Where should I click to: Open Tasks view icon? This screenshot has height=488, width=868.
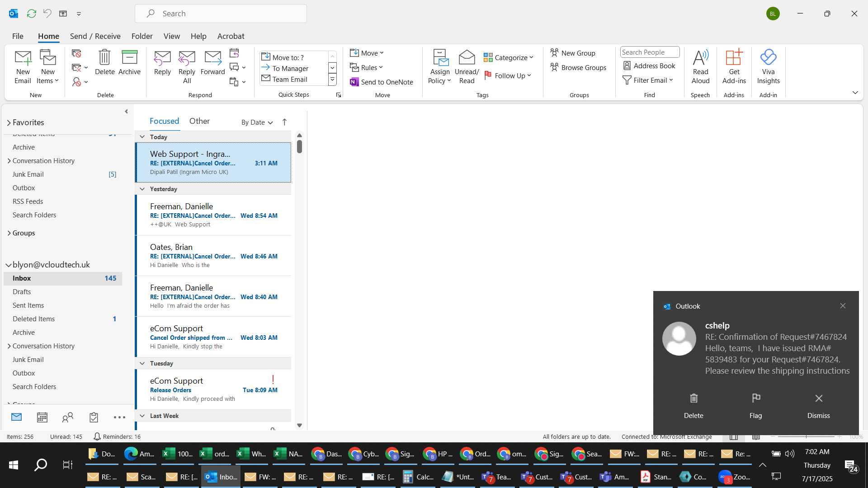coord(94,417)
